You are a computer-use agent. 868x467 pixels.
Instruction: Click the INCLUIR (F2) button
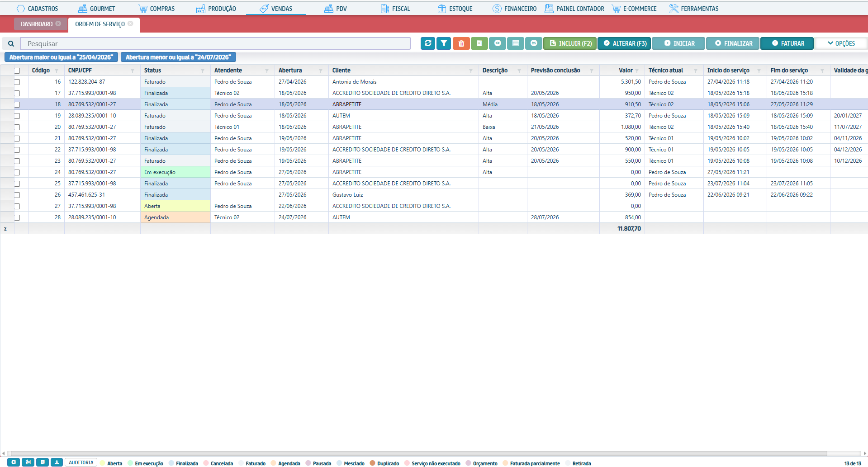click(x=570, y=43)
